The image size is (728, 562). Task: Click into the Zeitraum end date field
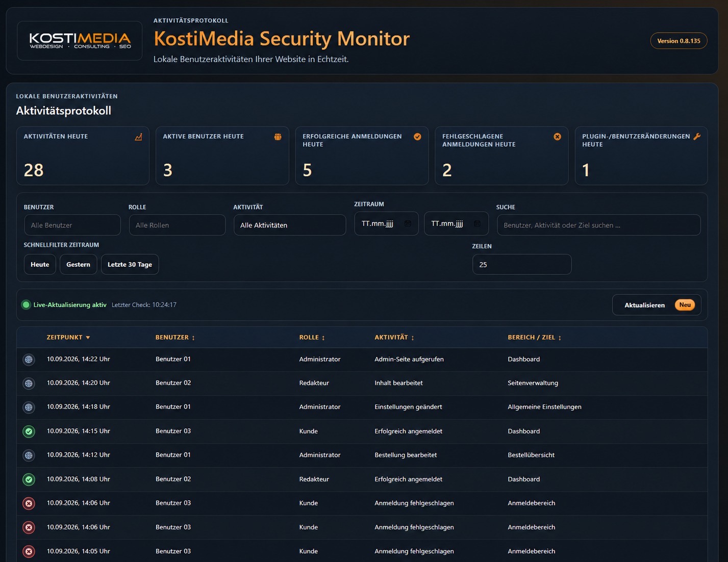[x=456, y=223]
